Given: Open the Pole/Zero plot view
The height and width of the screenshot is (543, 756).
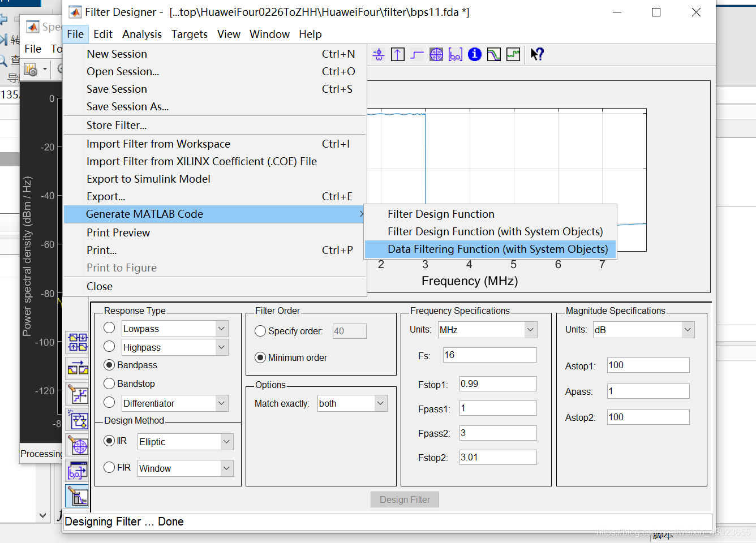Looking at the screenshot, I should click(436, 54).
